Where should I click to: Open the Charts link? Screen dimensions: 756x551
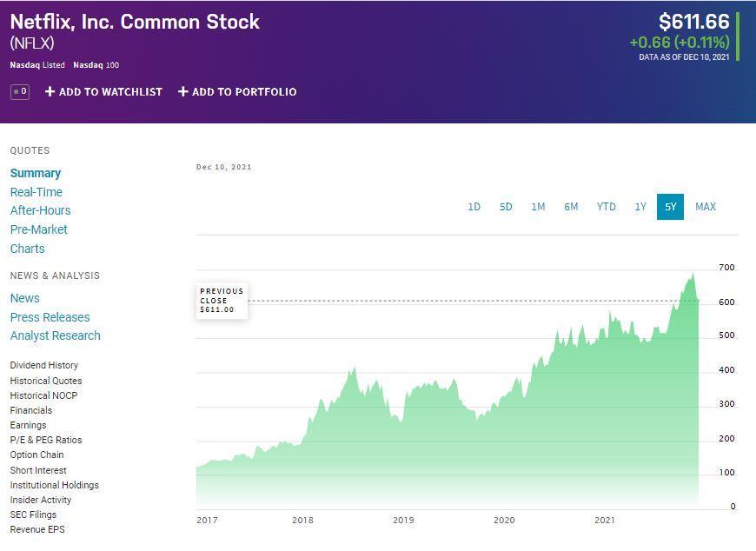click(28, 249)
